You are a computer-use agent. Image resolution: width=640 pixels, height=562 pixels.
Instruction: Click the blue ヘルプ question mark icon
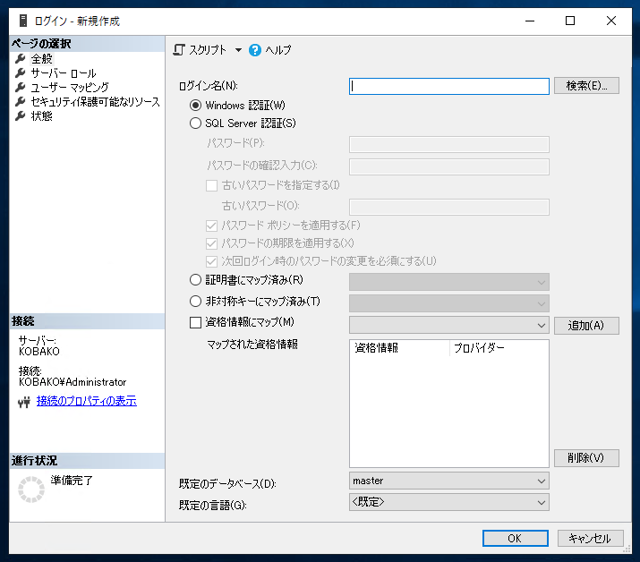[255, 50]
